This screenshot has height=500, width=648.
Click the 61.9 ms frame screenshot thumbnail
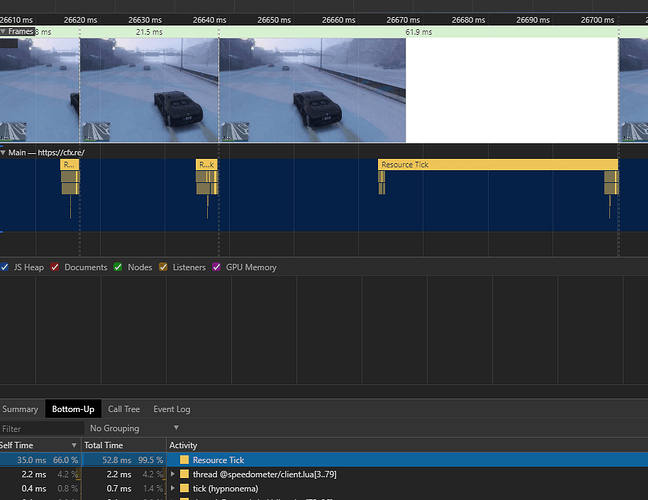(x=312, y=90)
